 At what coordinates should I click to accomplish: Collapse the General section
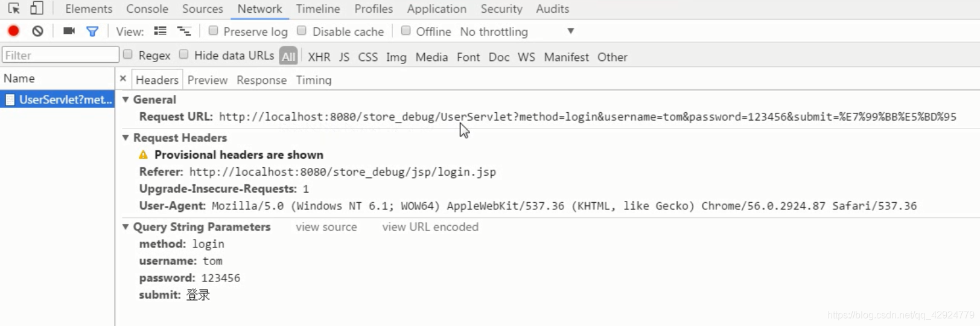(x=126, y=100)
